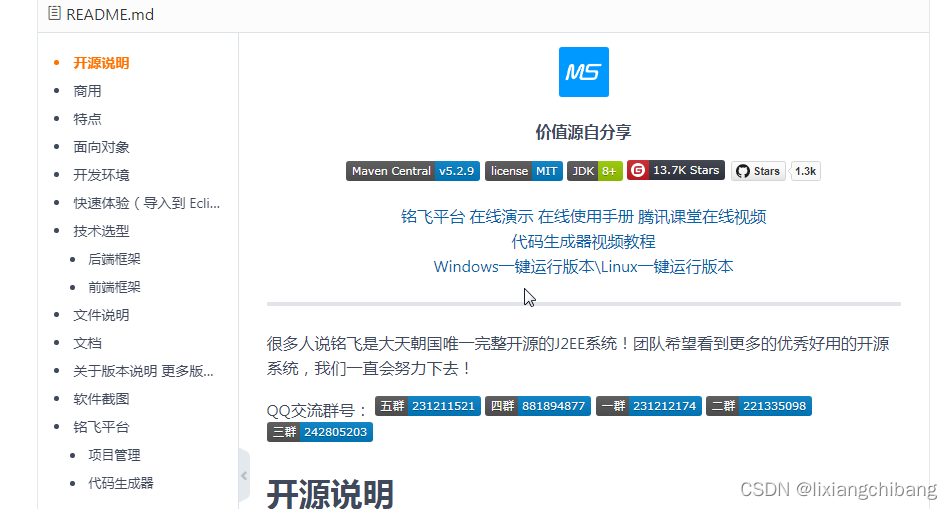Go to 后端框架 sub-entry
952x509 pixels.
[114, 259]
